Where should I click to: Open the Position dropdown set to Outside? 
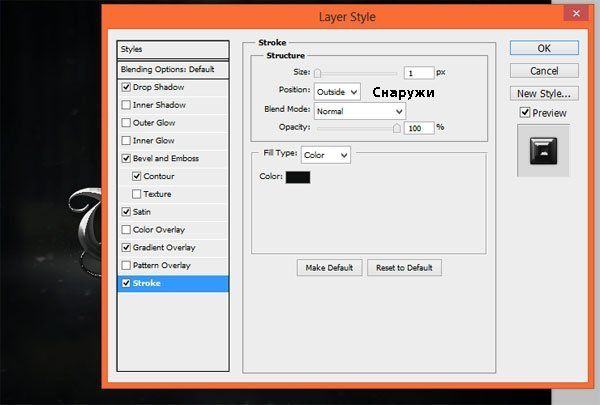point(337,92)
